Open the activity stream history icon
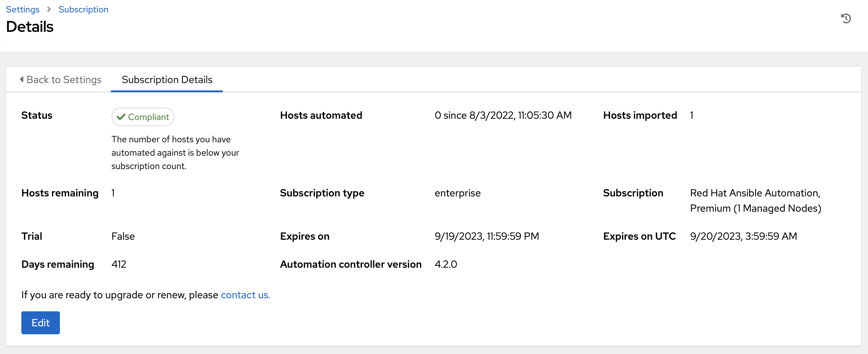Screen dimensions: 868x354 pos(845,18)
